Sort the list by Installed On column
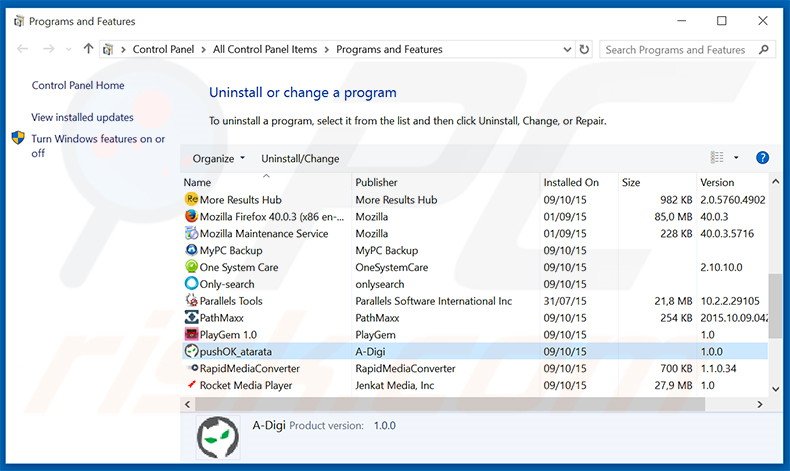 [x=571, y=182]
